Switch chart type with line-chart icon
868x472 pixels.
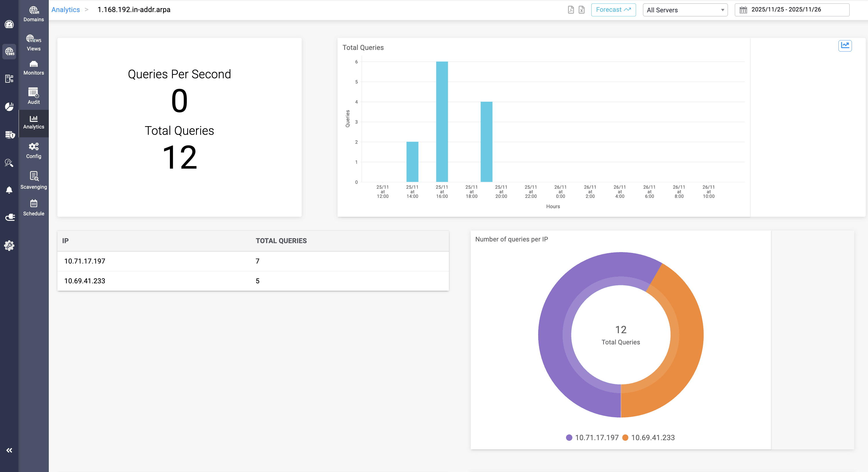[x=845, y=45]
